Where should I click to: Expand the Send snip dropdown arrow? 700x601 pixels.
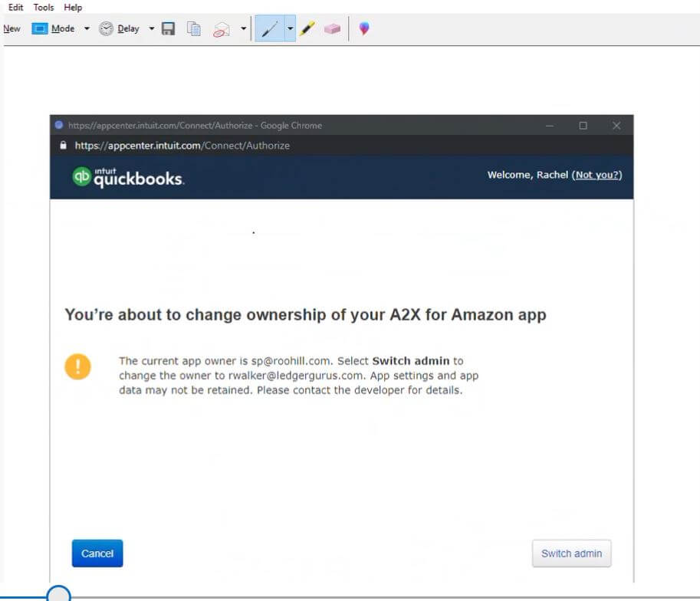coord(243,28)
